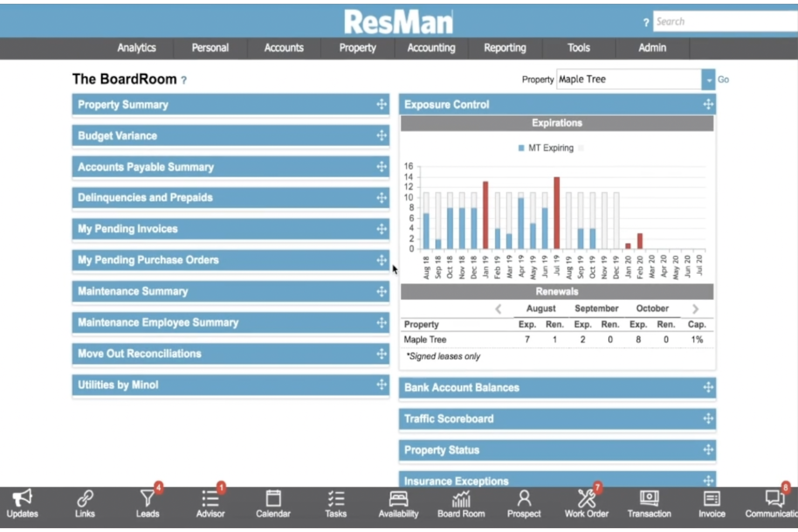Click move handle on Delinquencies and Prepaids
Viewport: 798px width, 532px height.
point(382,198)
